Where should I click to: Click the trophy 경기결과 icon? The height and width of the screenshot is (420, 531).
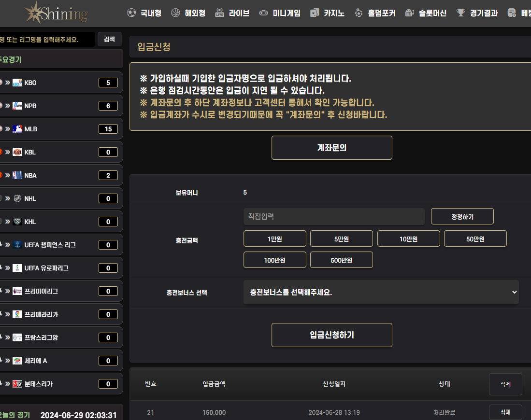point(460,13)
